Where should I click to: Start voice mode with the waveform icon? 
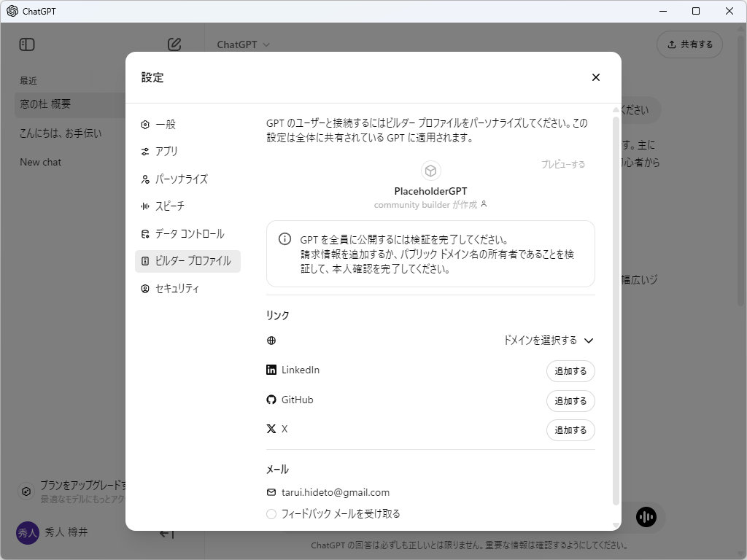tap(646, 517)
